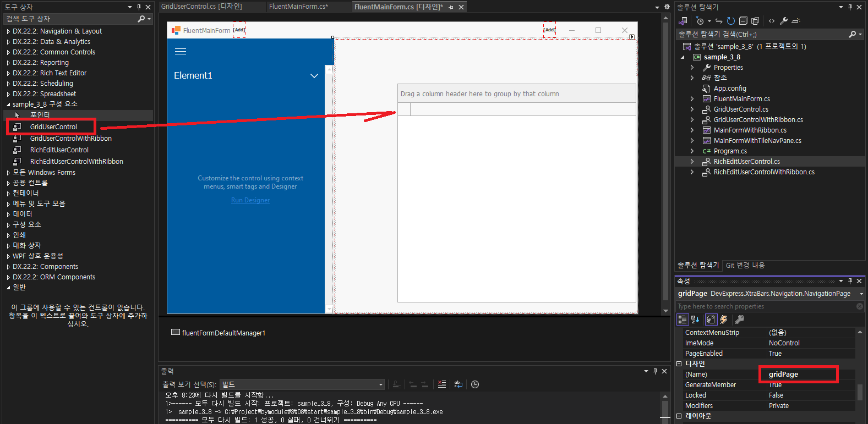Select fluentFormDefaultManager1 in component tray

click(x=219, y=333)
